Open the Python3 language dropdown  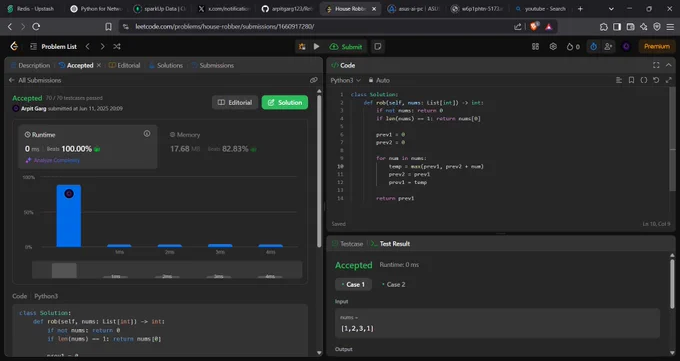(345, 80)
